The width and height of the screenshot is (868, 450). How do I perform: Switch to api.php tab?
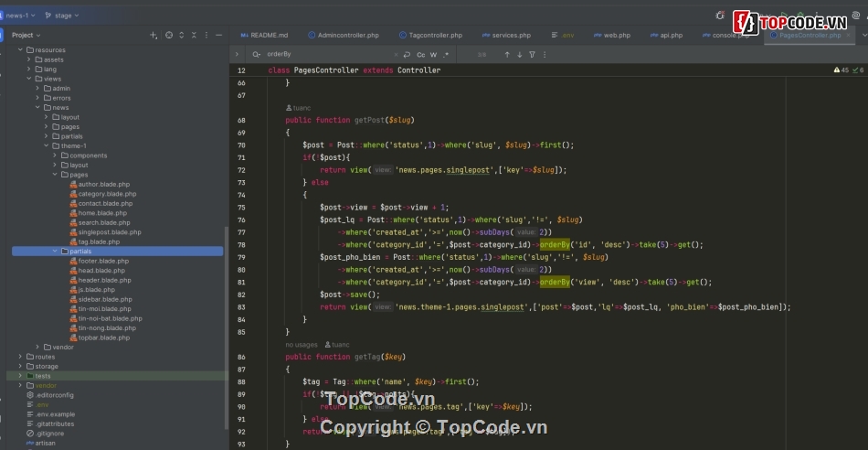666,35
